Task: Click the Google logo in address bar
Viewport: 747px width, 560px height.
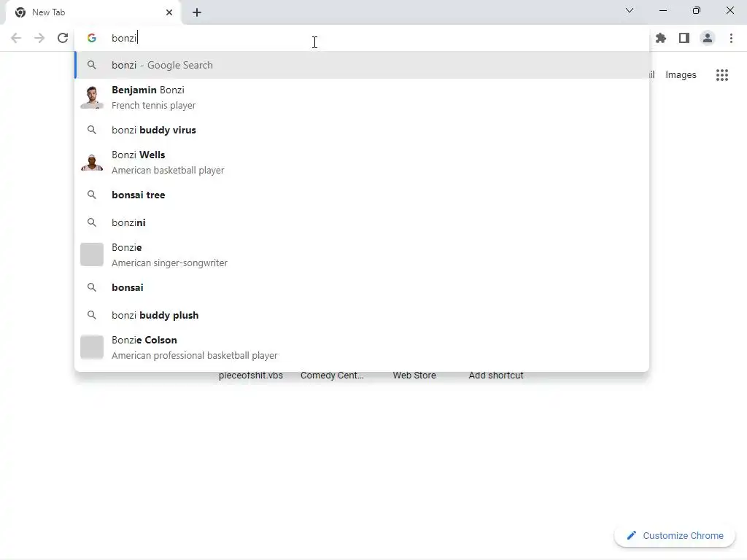Action: coord(92,38)
